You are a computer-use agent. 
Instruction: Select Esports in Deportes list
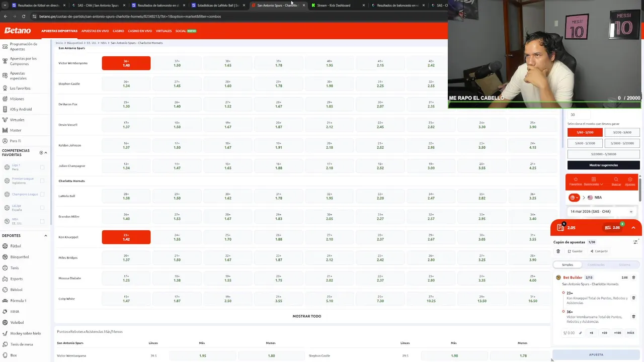(16, 279)
